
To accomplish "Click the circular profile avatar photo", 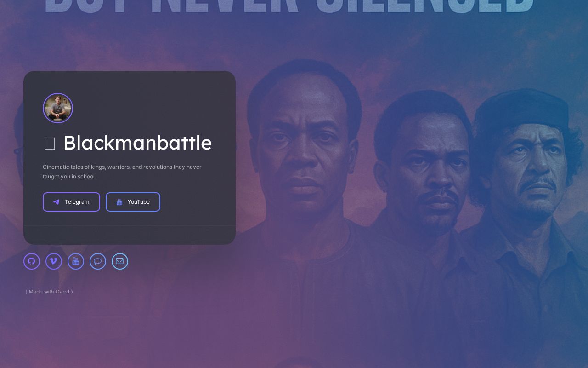I will (58, 108).
